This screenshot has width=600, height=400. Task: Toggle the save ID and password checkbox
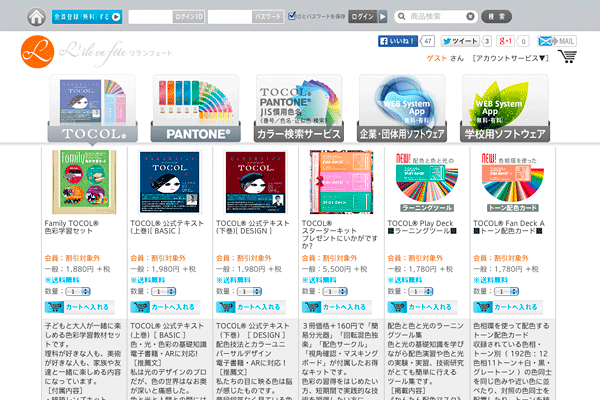pyautogui.click(x=290, y=17)
